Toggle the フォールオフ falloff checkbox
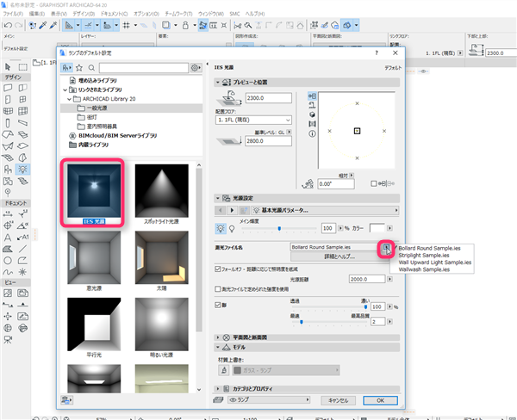Screen dimensions: 517x420 (x=218, y=269)
